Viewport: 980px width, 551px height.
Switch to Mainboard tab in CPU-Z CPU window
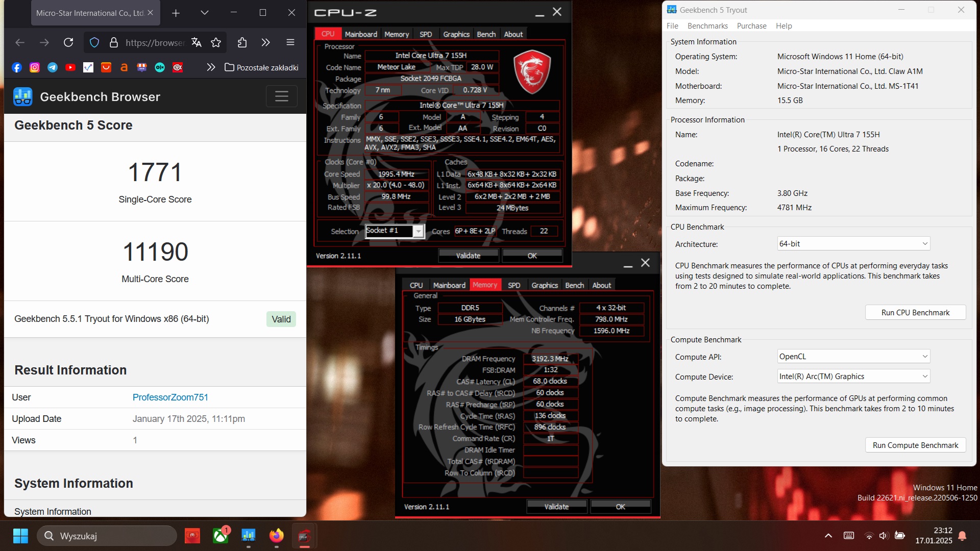coord(361,34)
